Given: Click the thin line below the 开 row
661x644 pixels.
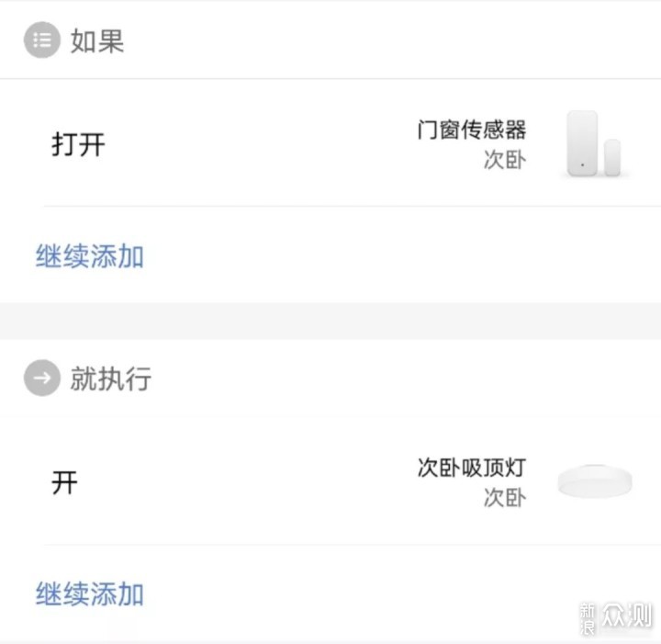Looking at the screenshot, I should pyautogui.click(x=352, y=545).
